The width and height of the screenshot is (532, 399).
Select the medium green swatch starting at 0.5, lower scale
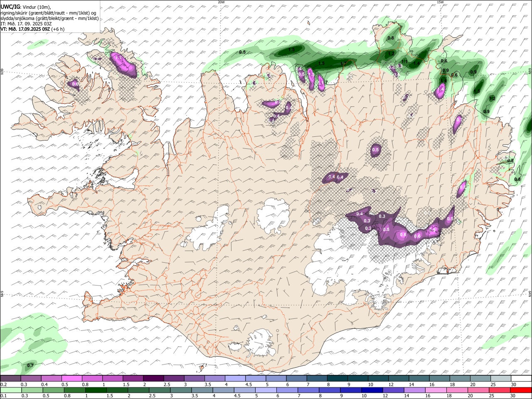coord(53,390)
